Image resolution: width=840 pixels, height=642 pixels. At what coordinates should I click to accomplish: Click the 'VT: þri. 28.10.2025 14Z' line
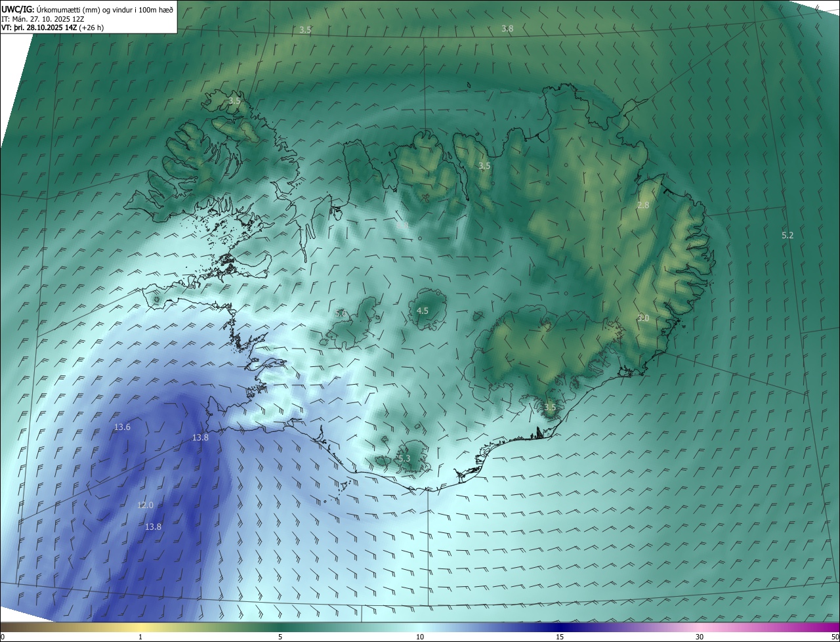[52, 28]
